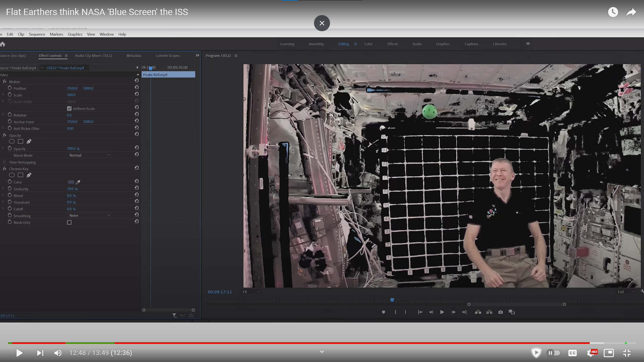Image resolution: width=644 pixels, height=362 pixels.
Task: Uncheck the Uniform Scale checkbox
Action: point(69,109)
